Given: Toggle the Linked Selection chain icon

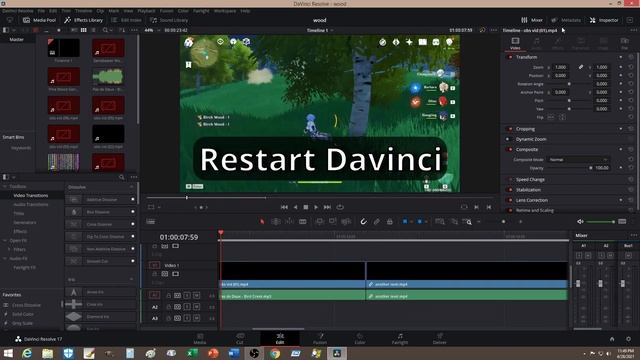Looking at the screenshot, I should [x=376, y=222].
